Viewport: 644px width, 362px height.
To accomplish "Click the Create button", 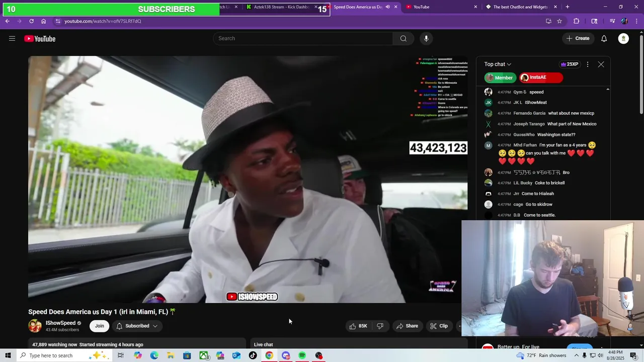I will click(x=578, y=38).
